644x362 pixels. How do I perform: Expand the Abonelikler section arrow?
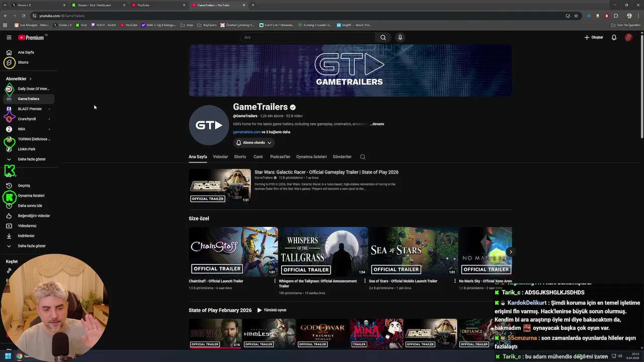30,79
